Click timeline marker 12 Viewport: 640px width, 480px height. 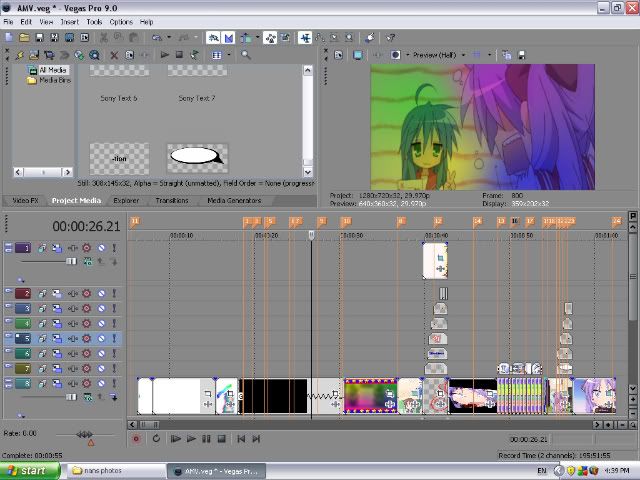(438, 221)
